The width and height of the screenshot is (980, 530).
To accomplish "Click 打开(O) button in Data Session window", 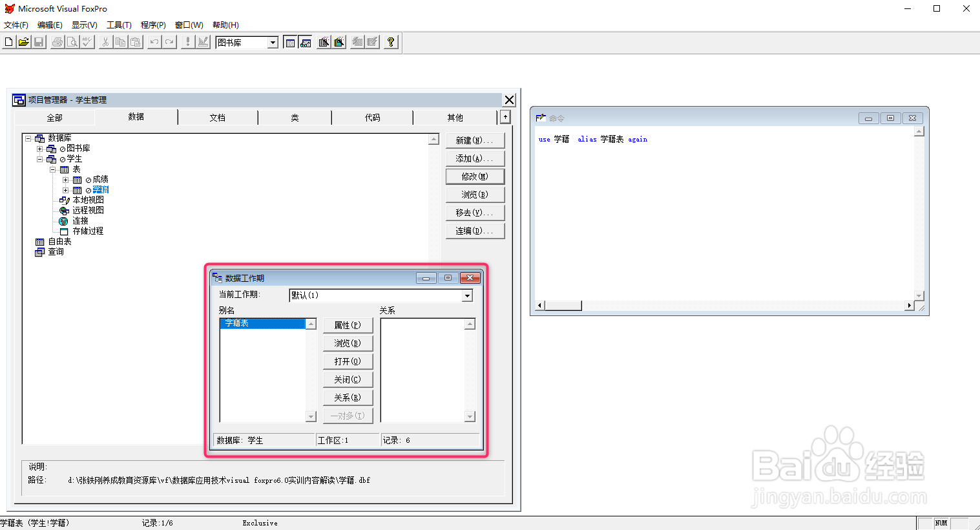I will coord(348,361).
